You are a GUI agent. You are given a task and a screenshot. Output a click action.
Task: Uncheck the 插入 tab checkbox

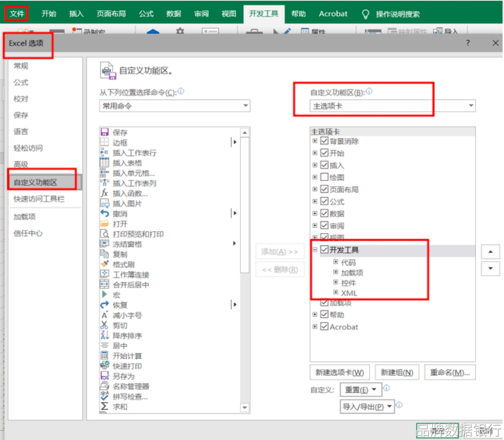pos(324,165)
